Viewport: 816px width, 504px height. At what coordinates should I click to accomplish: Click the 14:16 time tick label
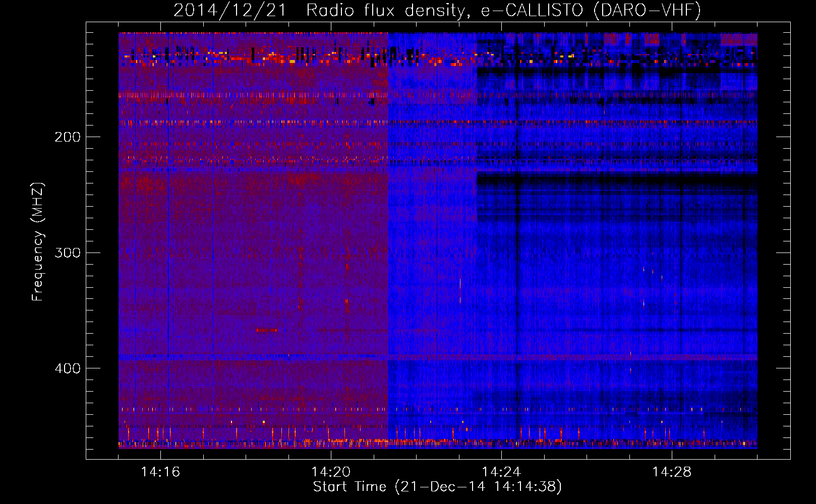click(160, 472)
